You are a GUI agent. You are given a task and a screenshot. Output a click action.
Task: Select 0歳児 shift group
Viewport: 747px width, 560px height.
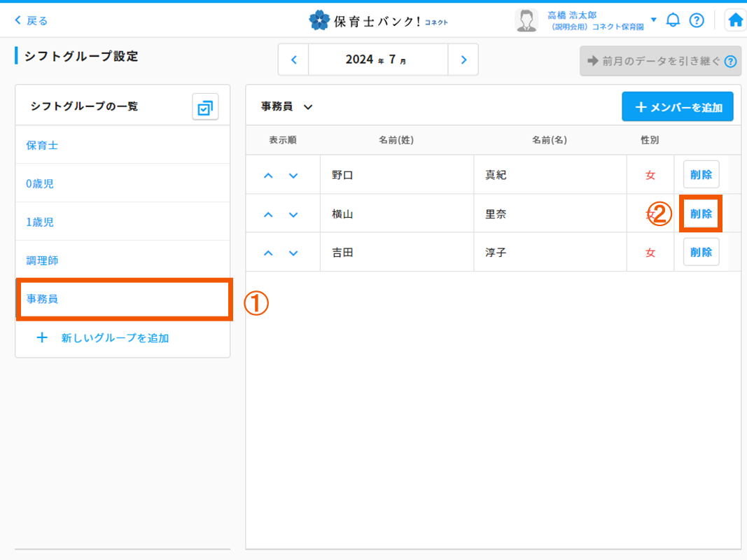pyautogui.click(x=40, y=184)
